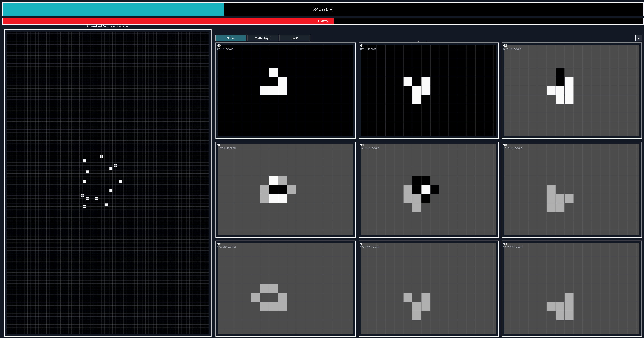Select the G3 generation panel

click(x=285, y=190)
